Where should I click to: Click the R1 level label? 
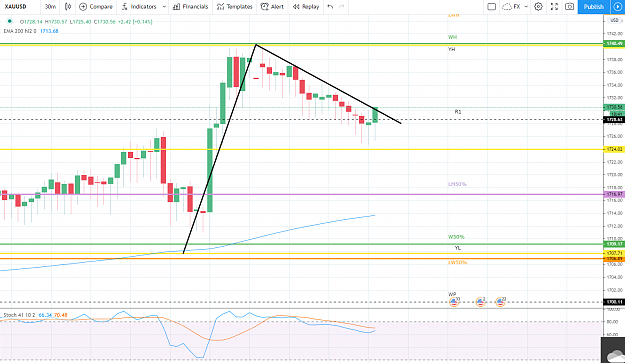click(458, 112)
